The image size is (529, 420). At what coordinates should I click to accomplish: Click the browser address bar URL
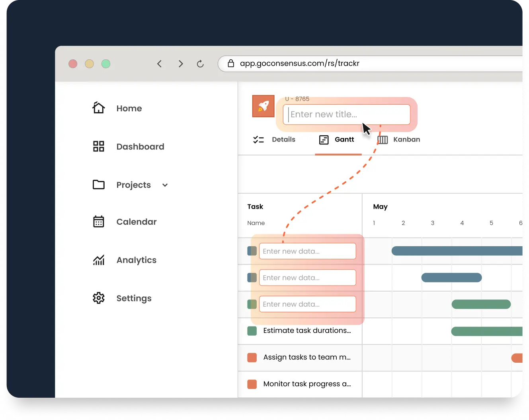(299, 63)
